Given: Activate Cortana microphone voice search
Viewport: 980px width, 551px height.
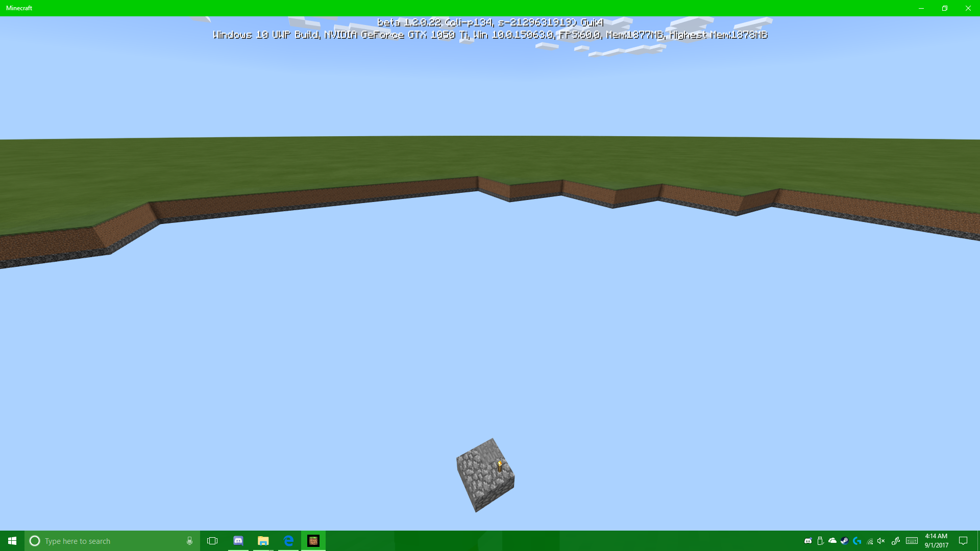Looking at the screenshot, I should [189, 541].
